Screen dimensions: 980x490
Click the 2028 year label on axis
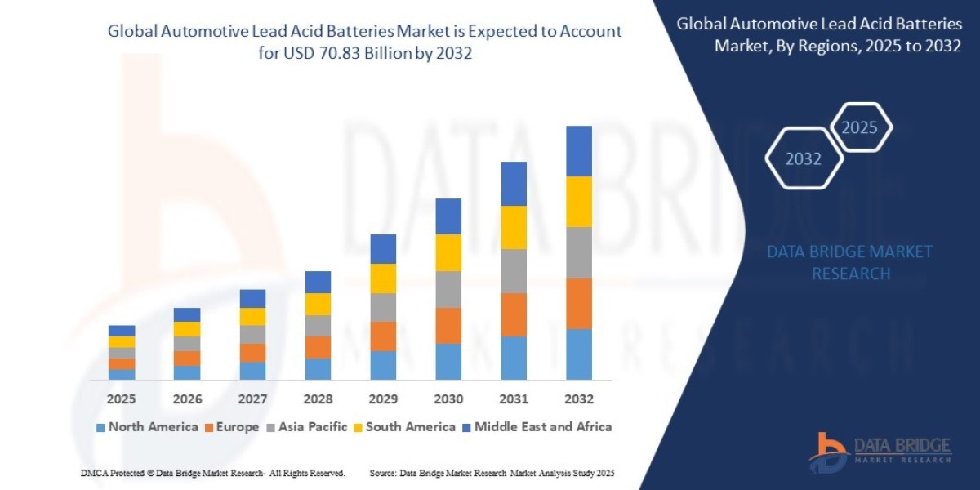(x=318, y=399)
